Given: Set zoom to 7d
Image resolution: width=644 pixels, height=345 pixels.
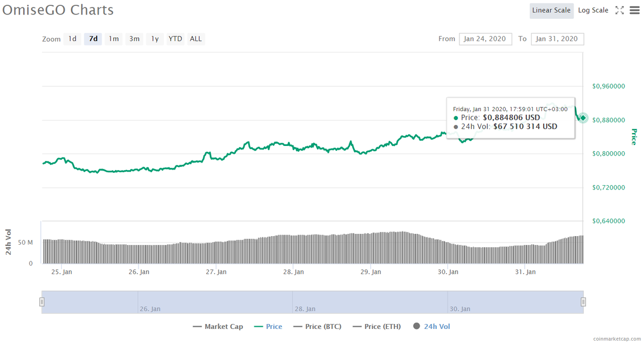Looking at the screenshot, I should [x=93, y=39].
